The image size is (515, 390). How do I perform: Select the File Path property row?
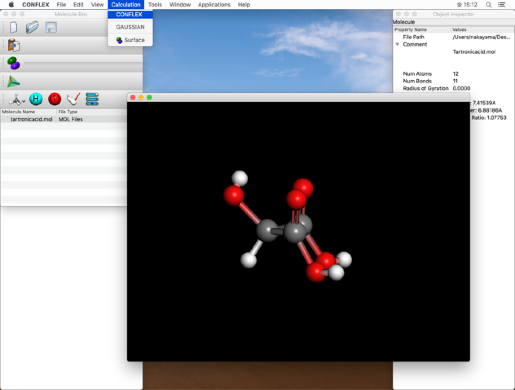454,37
